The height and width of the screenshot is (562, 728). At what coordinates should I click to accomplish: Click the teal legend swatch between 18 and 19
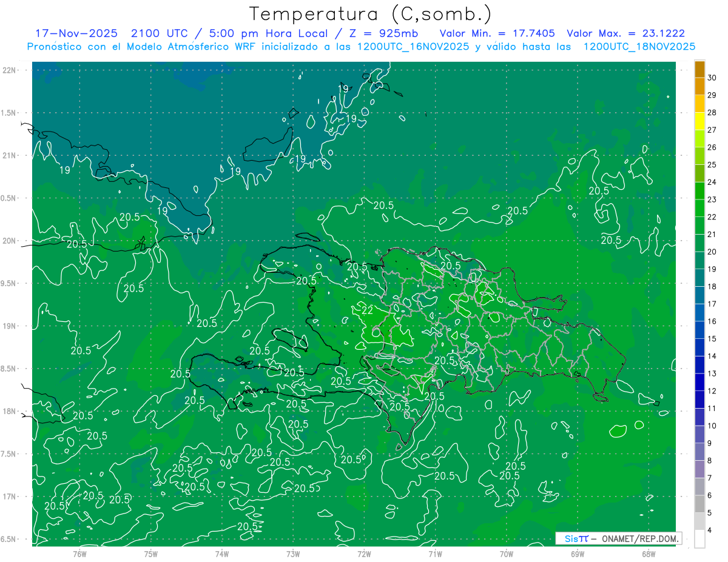click(699, 278)
